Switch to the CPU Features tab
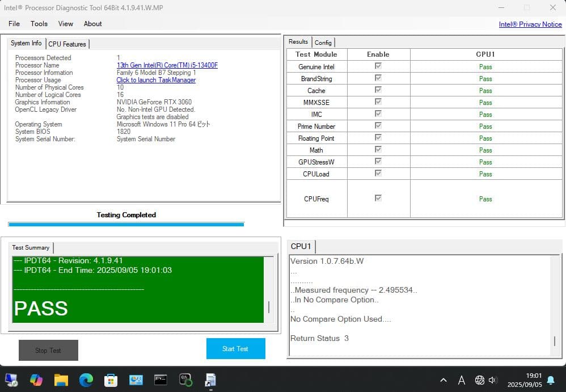Image resolution: width=566 pixels, height=392 pixels. point(67,44)
